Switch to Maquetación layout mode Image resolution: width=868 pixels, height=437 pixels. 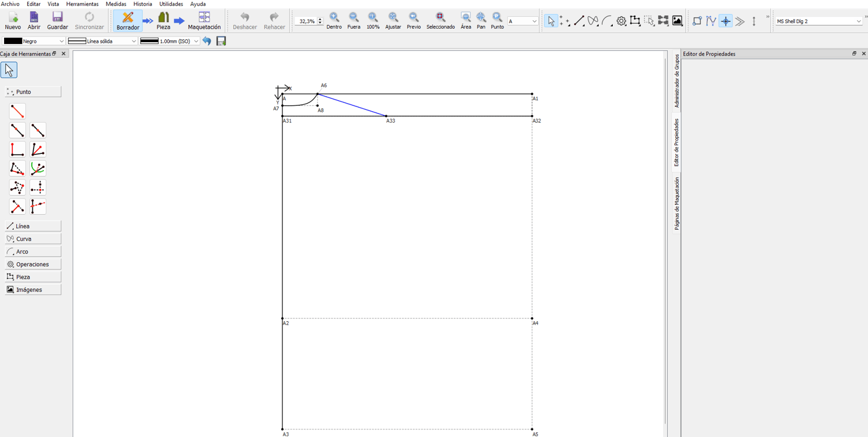click(204, 21)
